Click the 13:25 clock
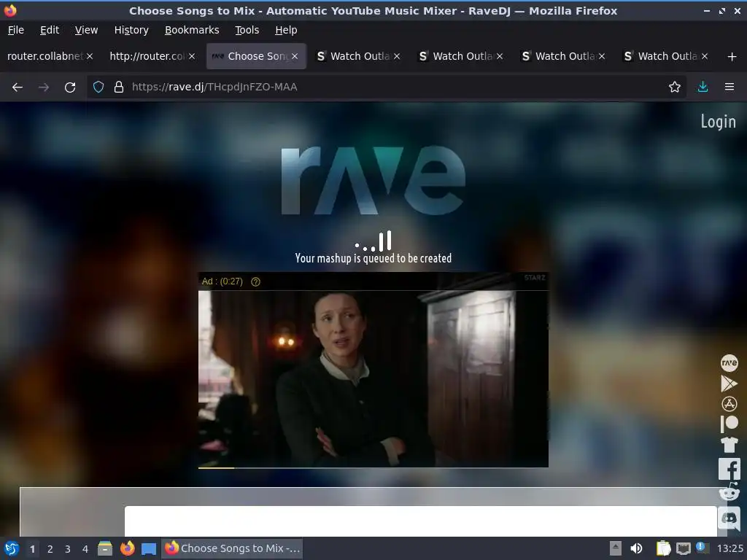 [729, 548]
